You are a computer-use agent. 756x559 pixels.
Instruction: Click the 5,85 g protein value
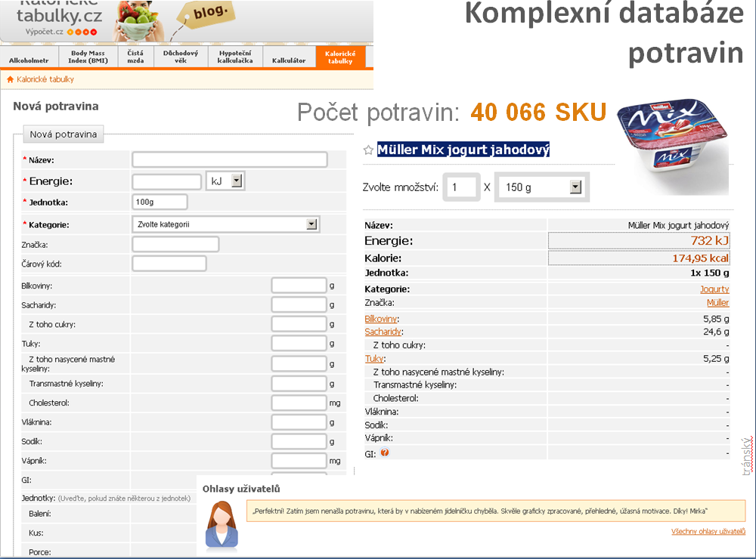coord(716,319)
